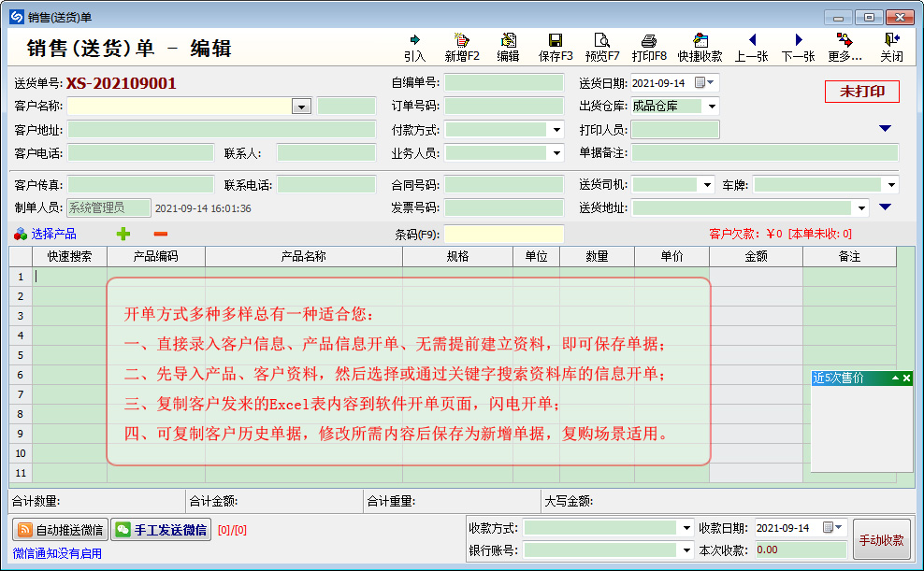The height and width of the screenshot is (571, 924).
Task: Click the 客户传真 input field
Action: pyautogui.click(x=140, y=185)
